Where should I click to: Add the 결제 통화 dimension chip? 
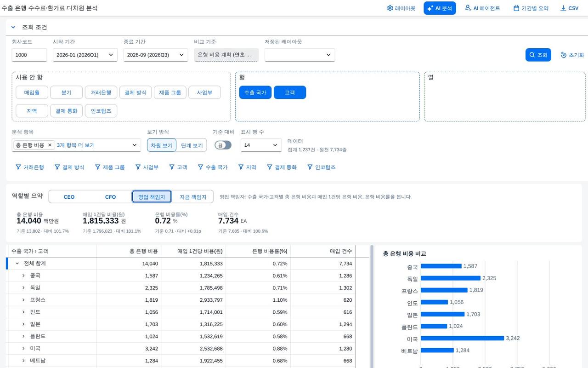click(67, 111)
